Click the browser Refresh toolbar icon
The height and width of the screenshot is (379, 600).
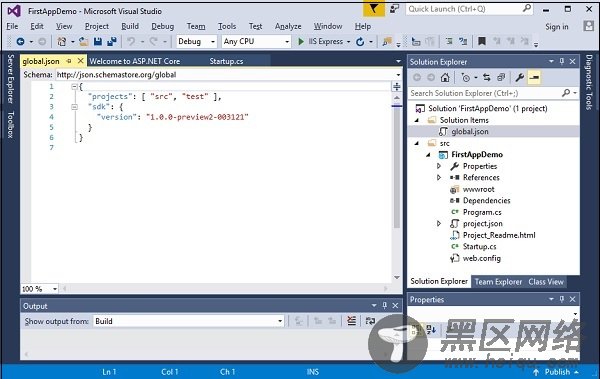coord(360,41)
